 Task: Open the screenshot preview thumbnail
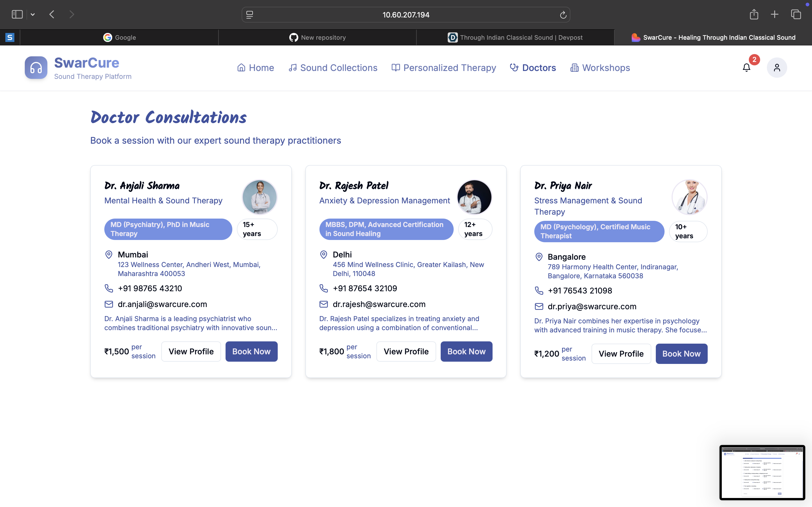762,472
